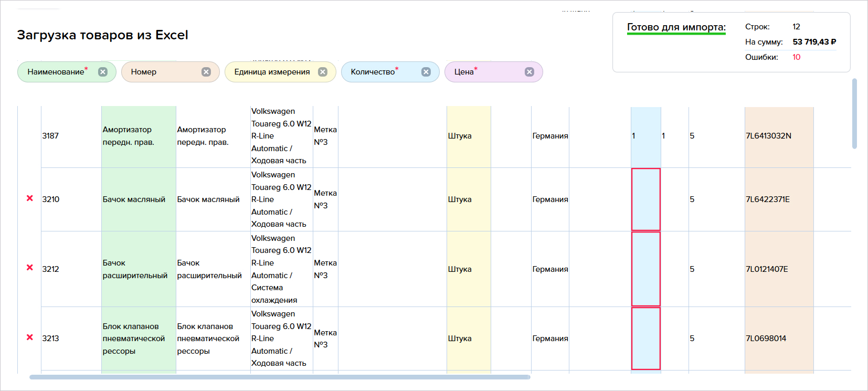The height and width of the screenshot is (391, 868).
Task: Click 'Метка №3' cell in row 3187
Action: tap(325, 136)
